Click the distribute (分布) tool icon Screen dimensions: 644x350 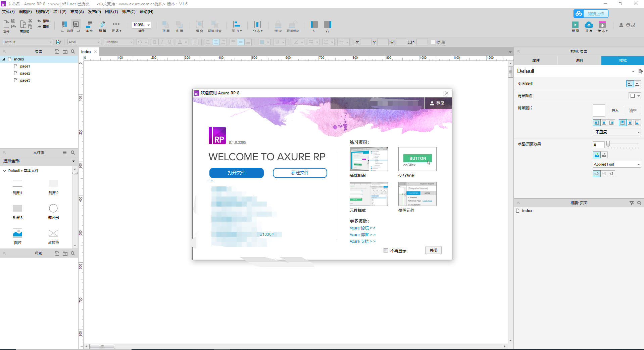point(257,24)
